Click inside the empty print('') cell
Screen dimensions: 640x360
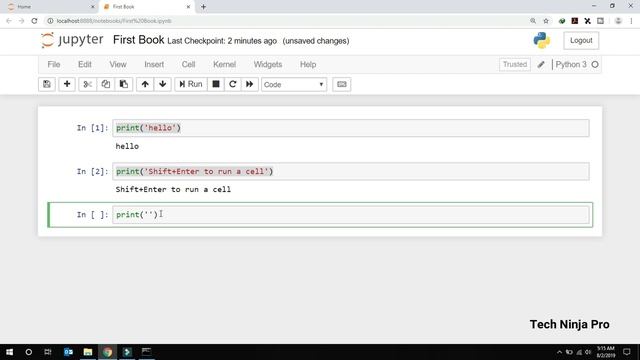coord(351,215)
